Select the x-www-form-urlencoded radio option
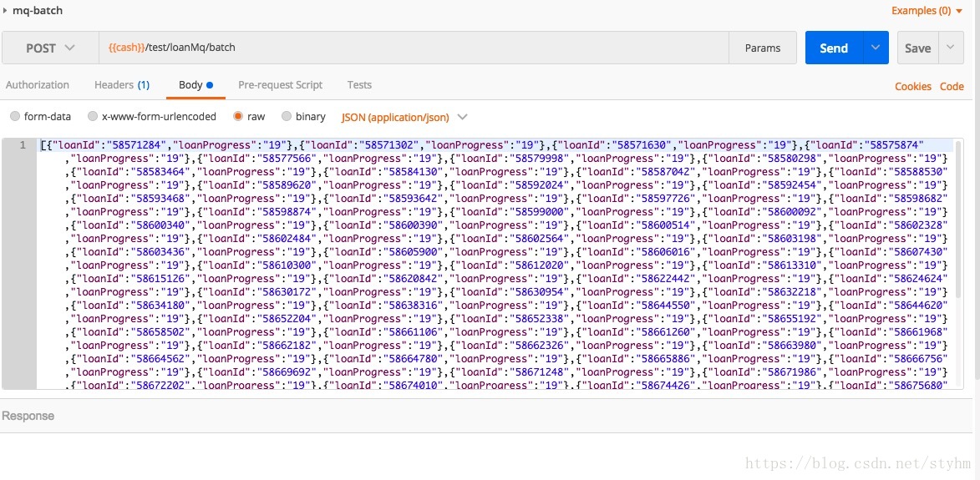Viewport: 980px width, 480px height. 93,116
